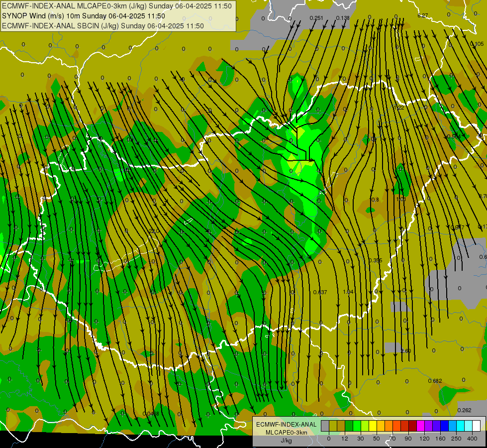Click the 50 tick label on legend
Viewport: 487px width, 448px height.
377,439
